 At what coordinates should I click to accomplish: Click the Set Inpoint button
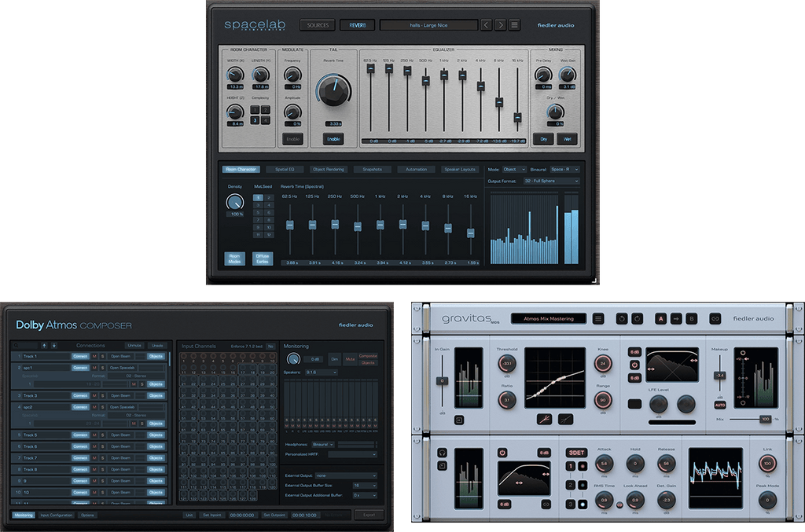[x=211, y=515]
